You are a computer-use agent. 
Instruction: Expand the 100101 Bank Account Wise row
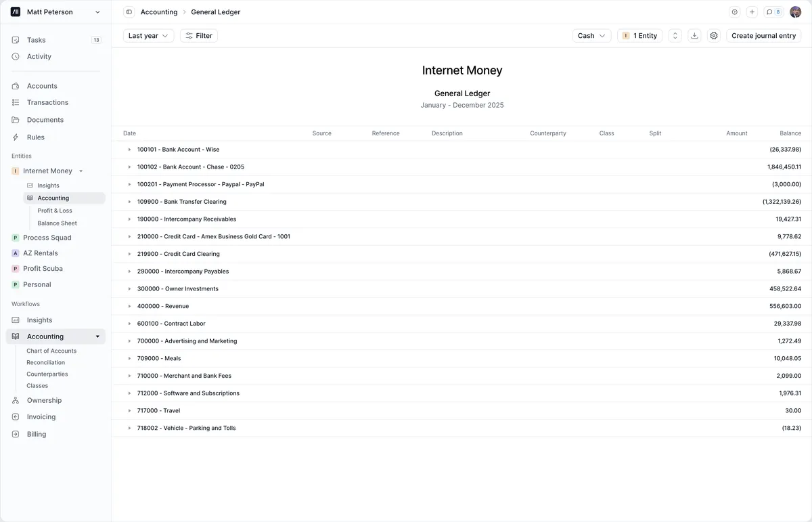129,150
